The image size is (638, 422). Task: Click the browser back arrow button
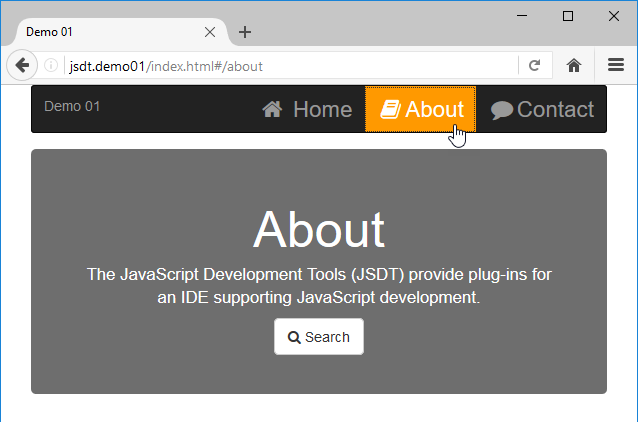coord(22,65)
